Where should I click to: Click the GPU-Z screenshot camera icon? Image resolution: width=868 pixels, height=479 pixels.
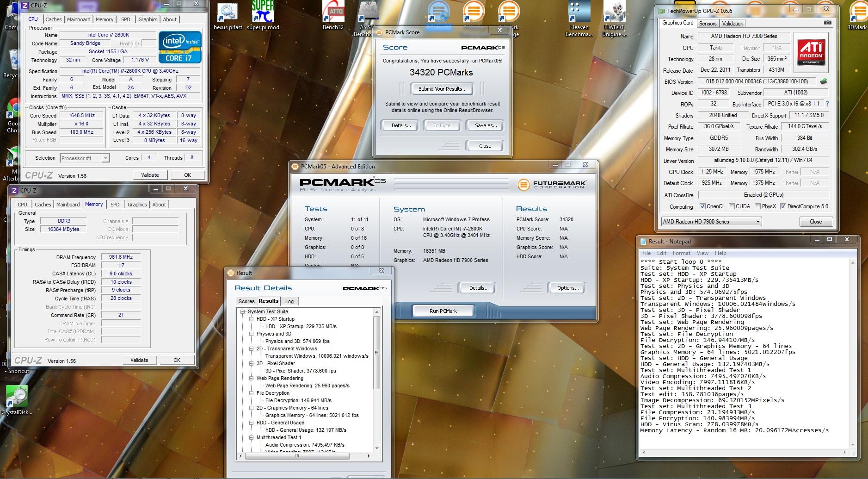tap(827, 22)
